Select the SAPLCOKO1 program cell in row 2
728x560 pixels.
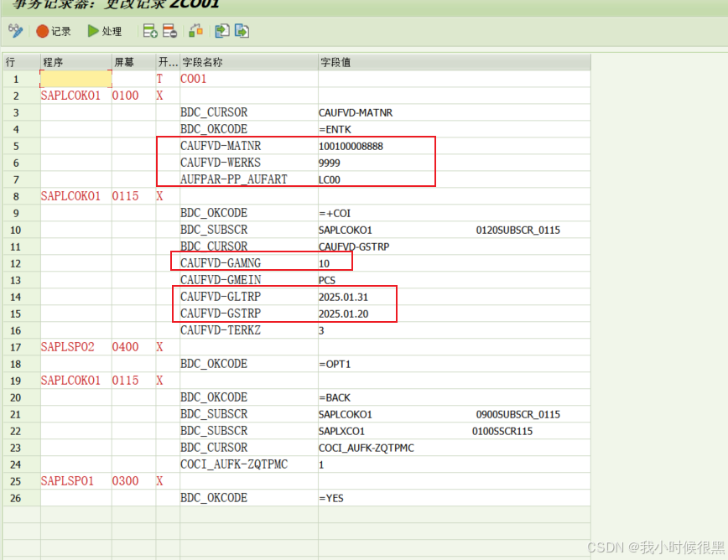pyautogui.click(x=70, y=96)
